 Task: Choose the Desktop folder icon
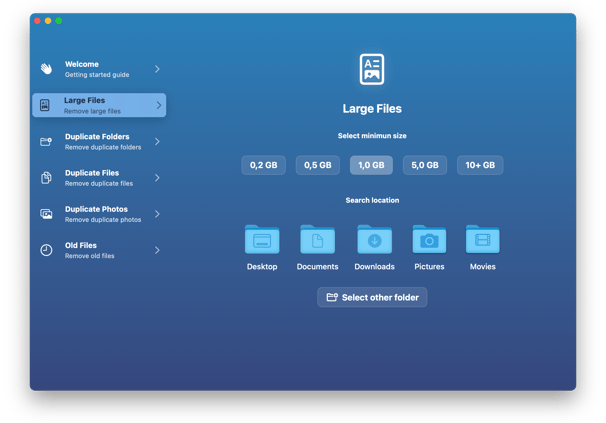(262, 239)
